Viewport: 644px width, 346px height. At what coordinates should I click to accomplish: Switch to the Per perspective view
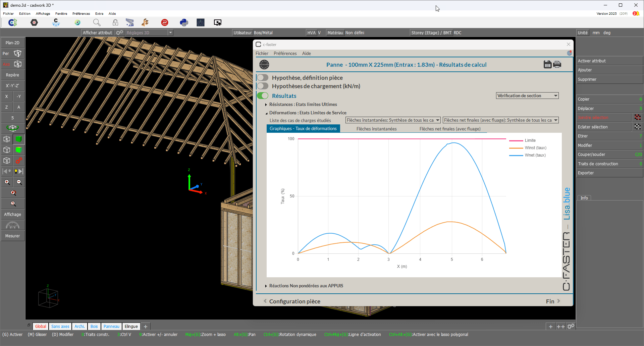[x=12, y=53]
